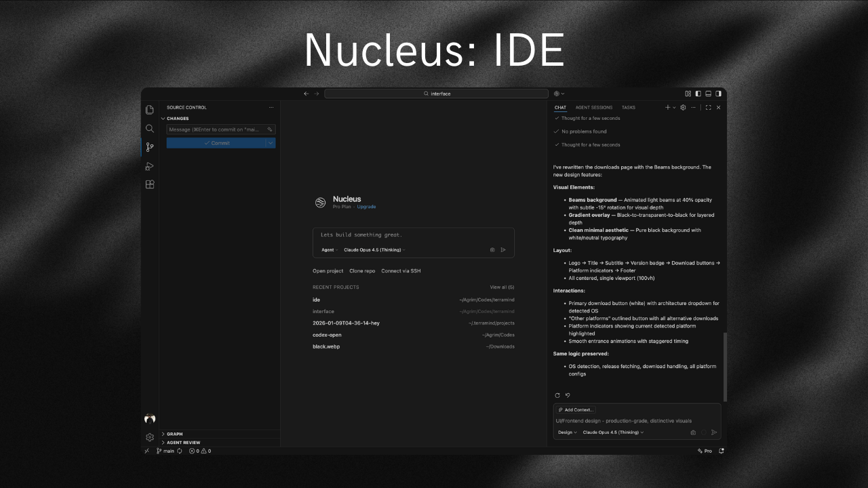Select the Search icon in the sidebar
Screen dimensions: 868x488
149,128
